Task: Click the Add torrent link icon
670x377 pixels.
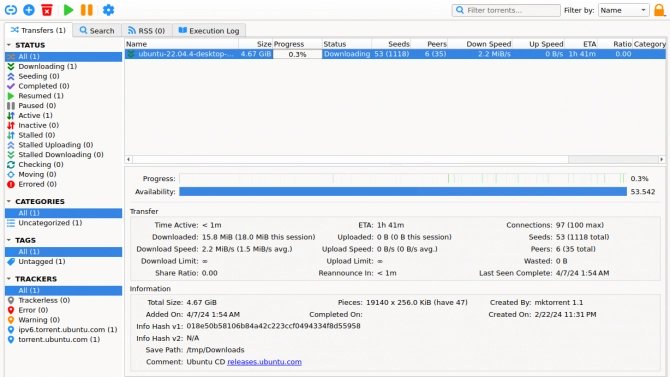Action: point(11,10)
